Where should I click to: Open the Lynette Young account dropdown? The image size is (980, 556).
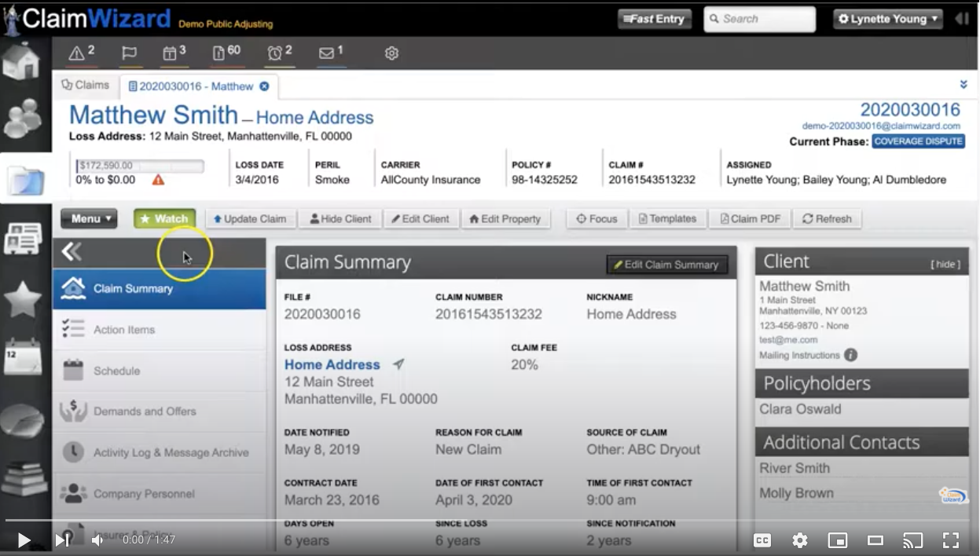click(887, 18)
